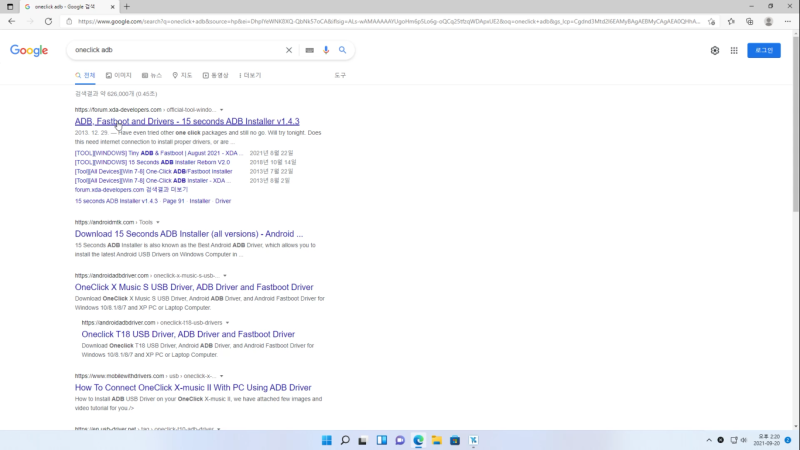
Task: Open Google quick settings gear
Action: (x=715, y=51)
